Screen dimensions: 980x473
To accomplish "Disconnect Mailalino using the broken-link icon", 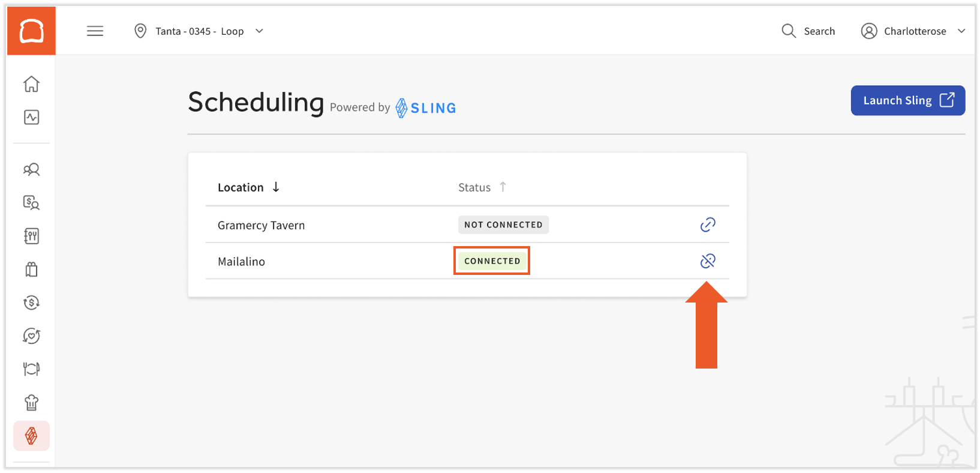I will click(x=707, y=261).
